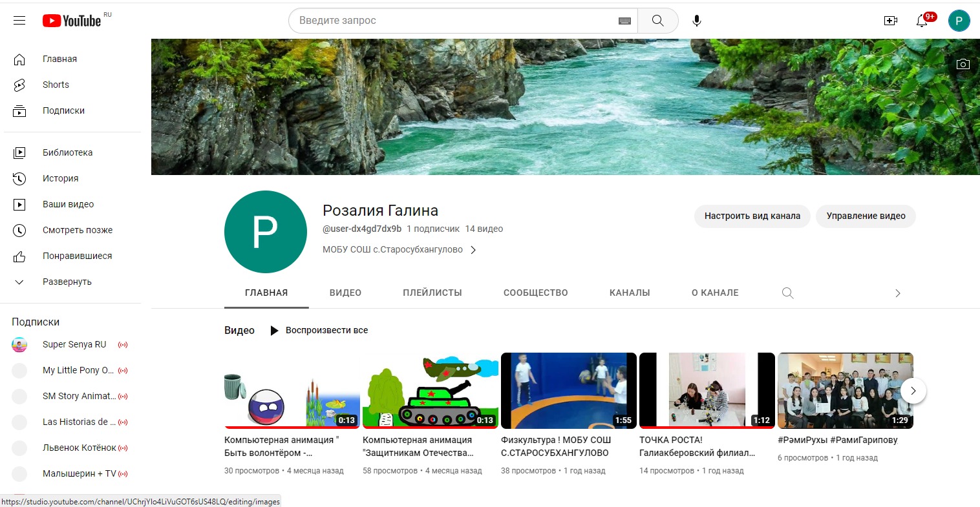Open the profile avatar menu

[x=959, y=20]
